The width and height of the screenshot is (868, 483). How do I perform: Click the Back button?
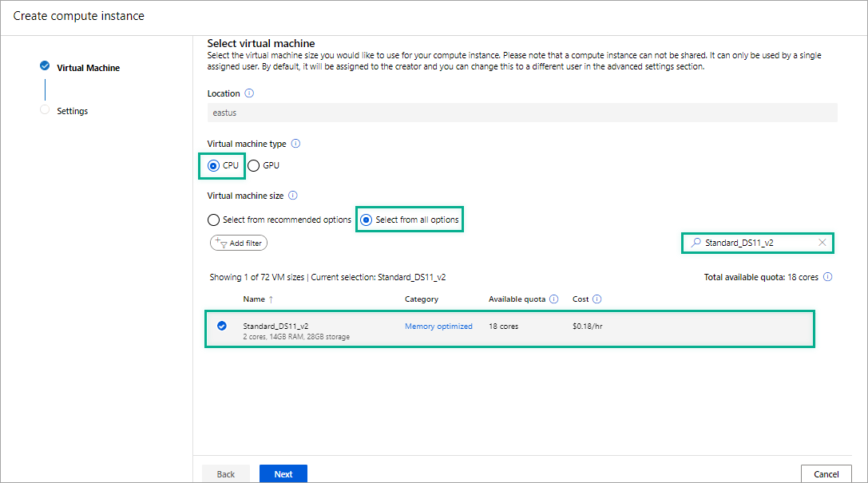pos(226,473)
